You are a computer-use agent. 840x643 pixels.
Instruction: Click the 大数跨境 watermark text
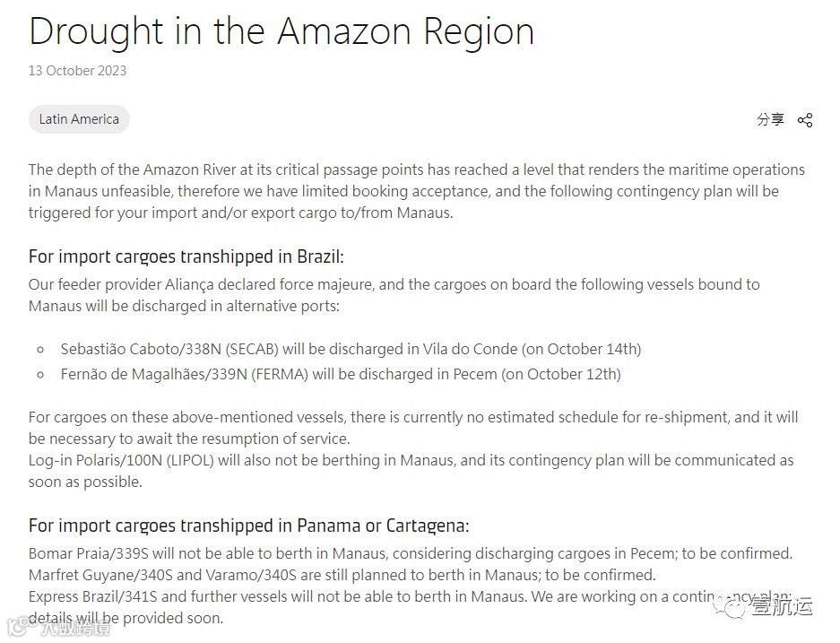[x=76, y=628]
